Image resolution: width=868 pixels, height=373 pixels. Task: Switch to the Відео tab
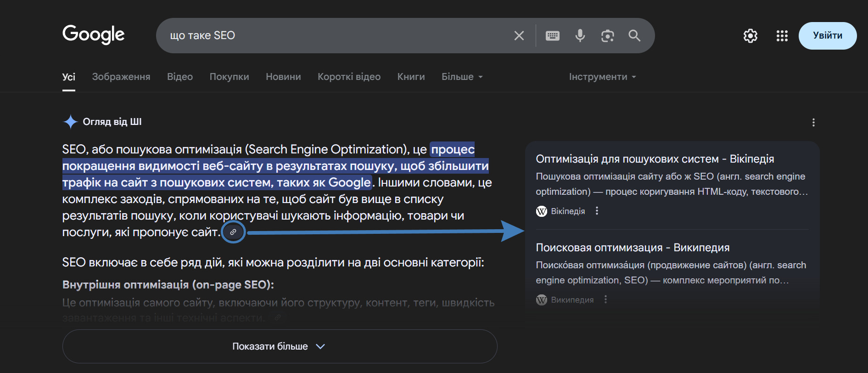(180, 77)
